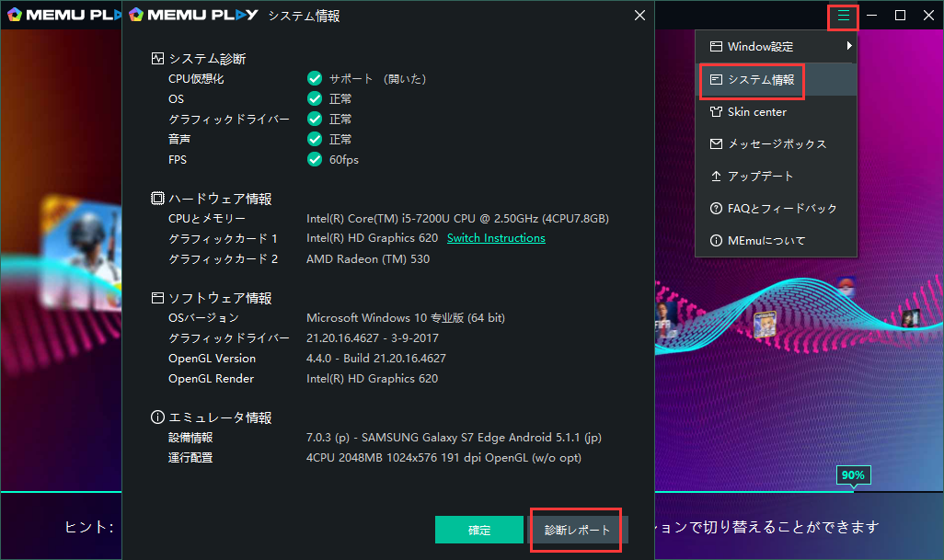Click the 診断レポート button
Screen dimensions: 944x560
coord(577,531)
